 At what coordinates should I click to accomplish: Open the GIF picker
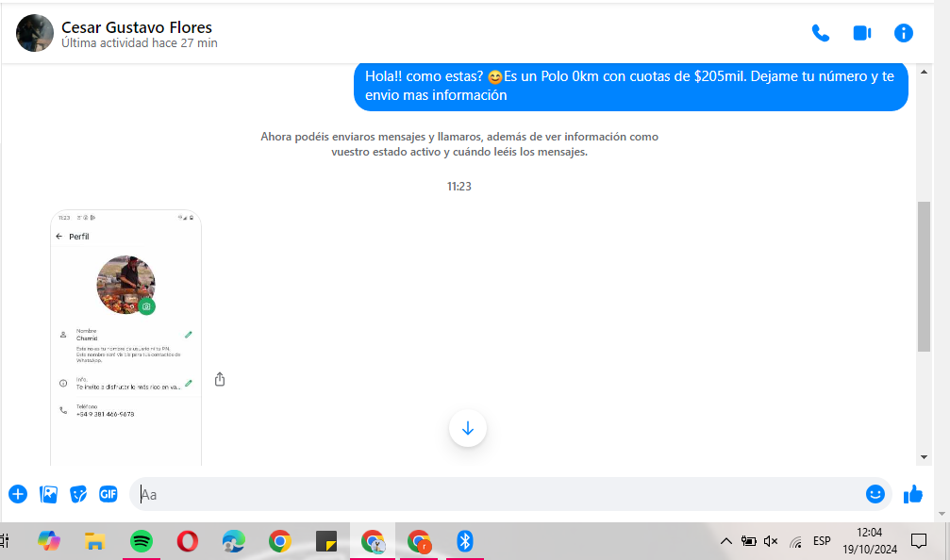coord(108,493)
